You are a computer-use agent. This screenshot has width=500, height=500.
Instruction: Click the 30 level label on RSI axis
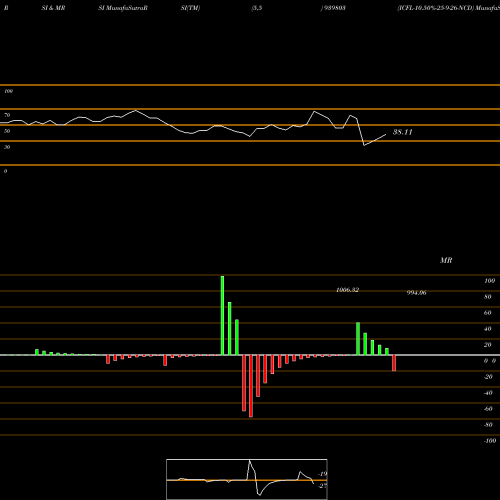point(7,147)
